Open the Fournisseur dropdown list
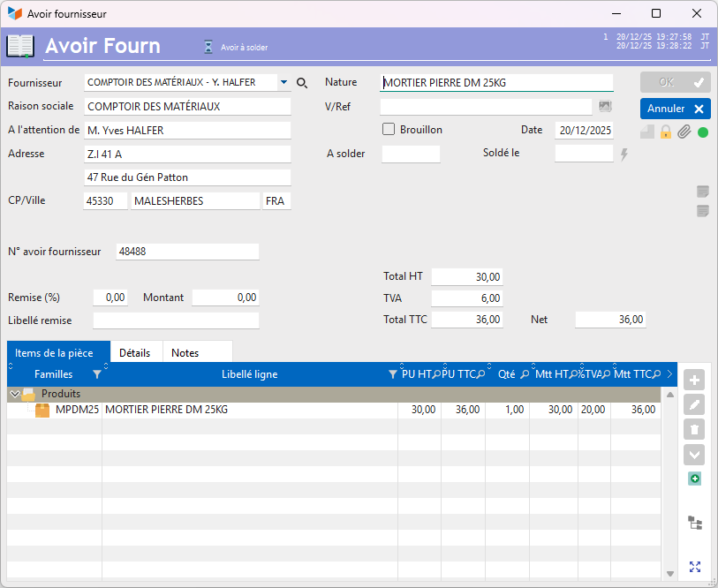This screenshot has height=588, width=718. (x=283, y=83)
